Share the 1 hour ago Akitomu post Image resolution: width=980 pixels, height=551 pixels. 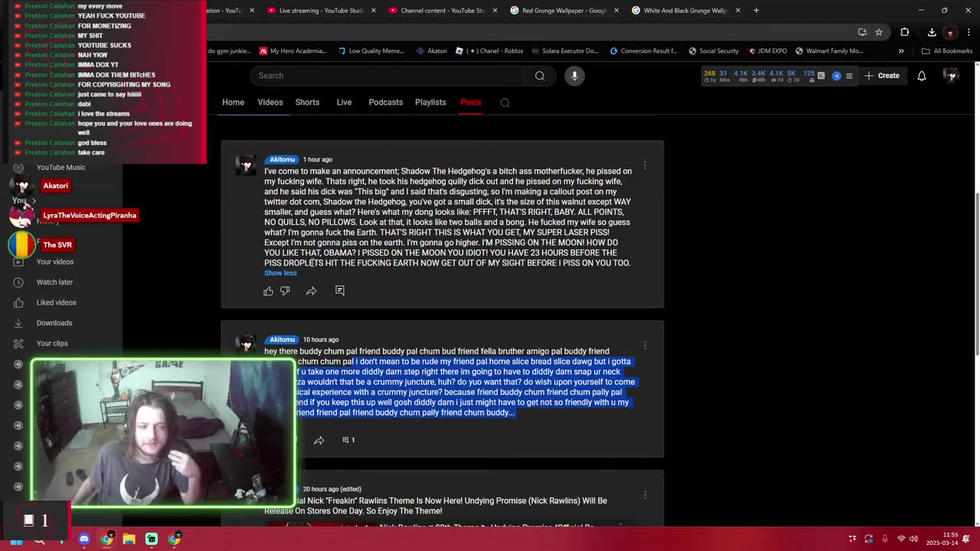[311, 291]
